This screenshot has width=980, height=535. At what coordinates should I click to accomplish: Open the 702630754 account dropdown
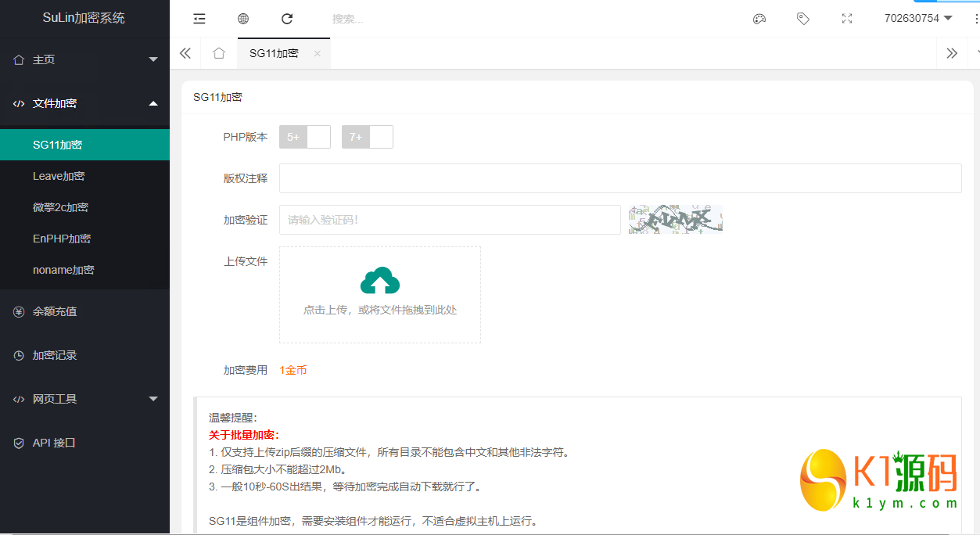tap(919, 18)
